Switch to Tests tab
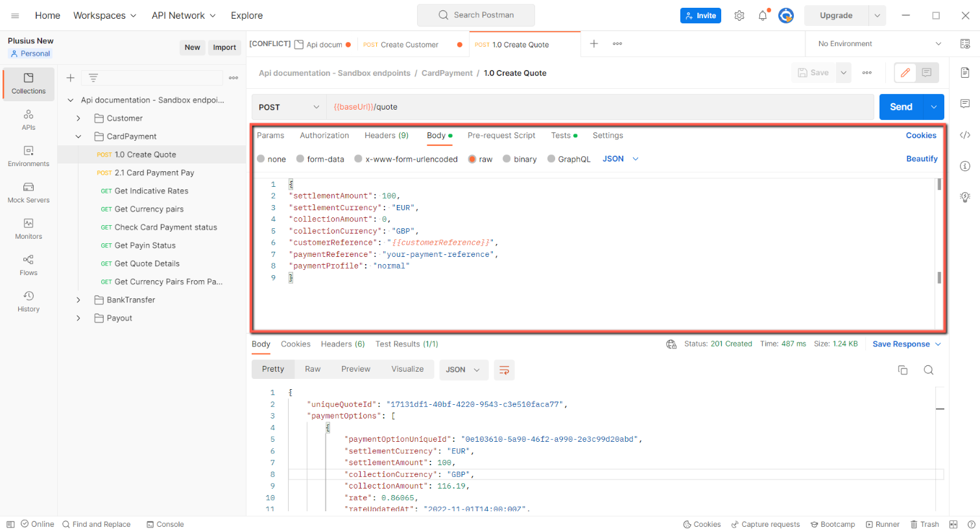This screenshot has width=980, height=532. [564, 136]
